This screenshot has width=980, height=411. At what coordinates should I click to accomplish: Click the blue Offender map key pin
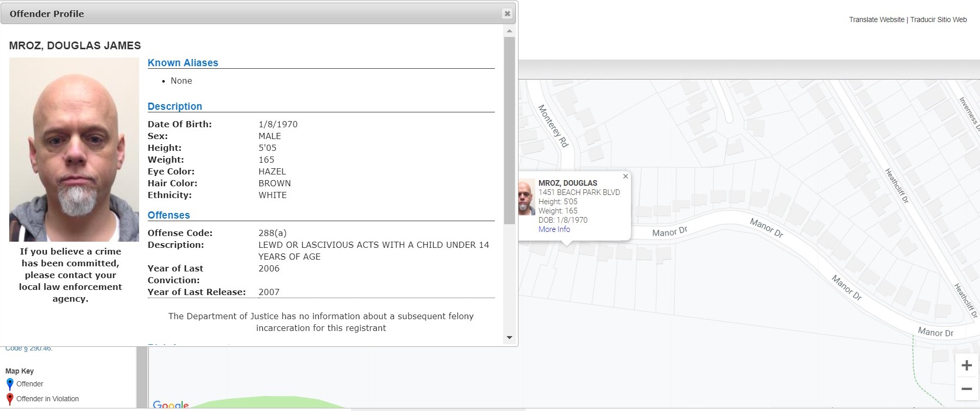coord(10,384)
